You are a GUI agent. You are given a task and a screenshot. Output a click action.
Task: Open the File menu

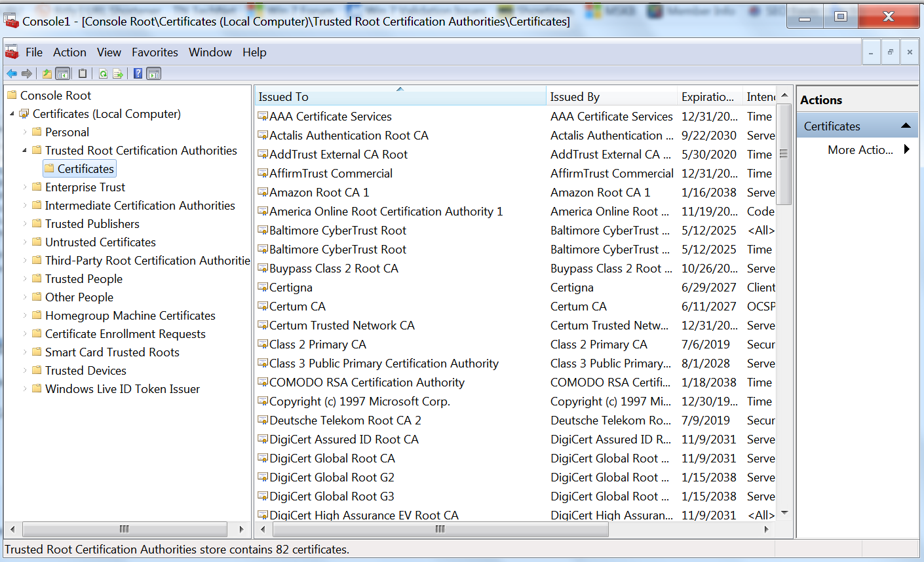pos(34,52)
